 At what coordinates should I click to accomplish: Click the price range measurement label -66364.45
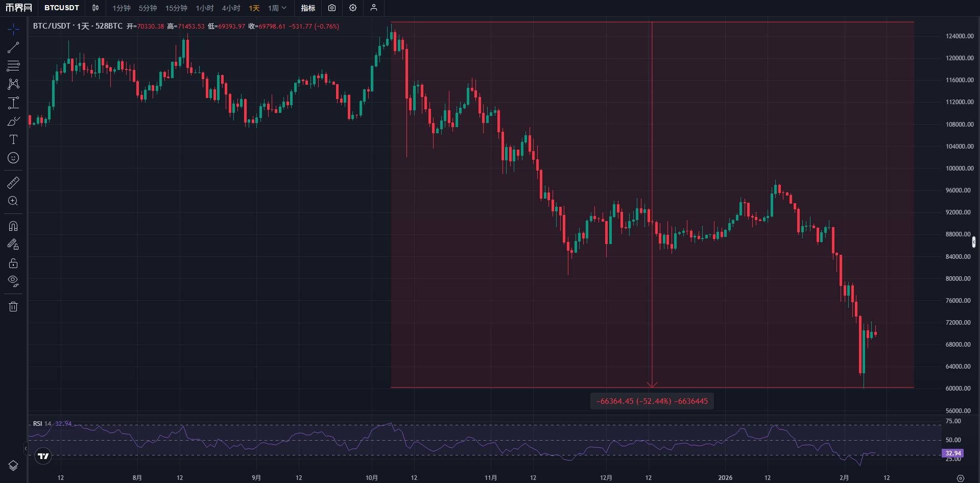tap(652, 401)
